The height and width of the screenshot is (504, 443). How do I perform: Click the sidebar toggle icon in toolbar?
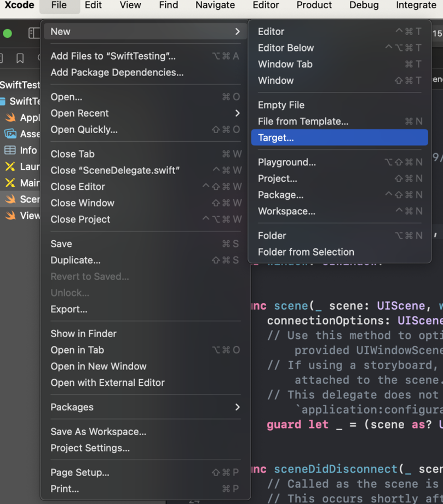(34, 33)
